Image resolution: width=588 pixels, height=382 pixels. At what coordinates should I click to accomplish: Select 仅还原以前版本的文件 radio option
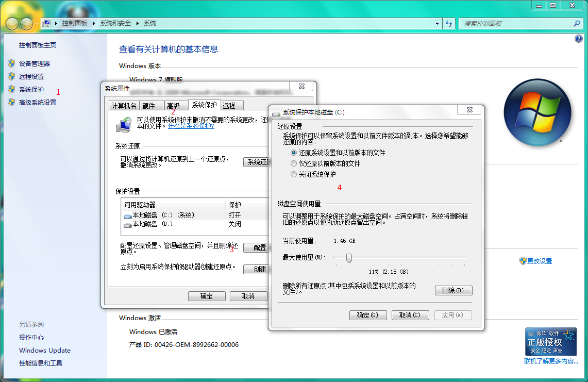click(294, 163)
